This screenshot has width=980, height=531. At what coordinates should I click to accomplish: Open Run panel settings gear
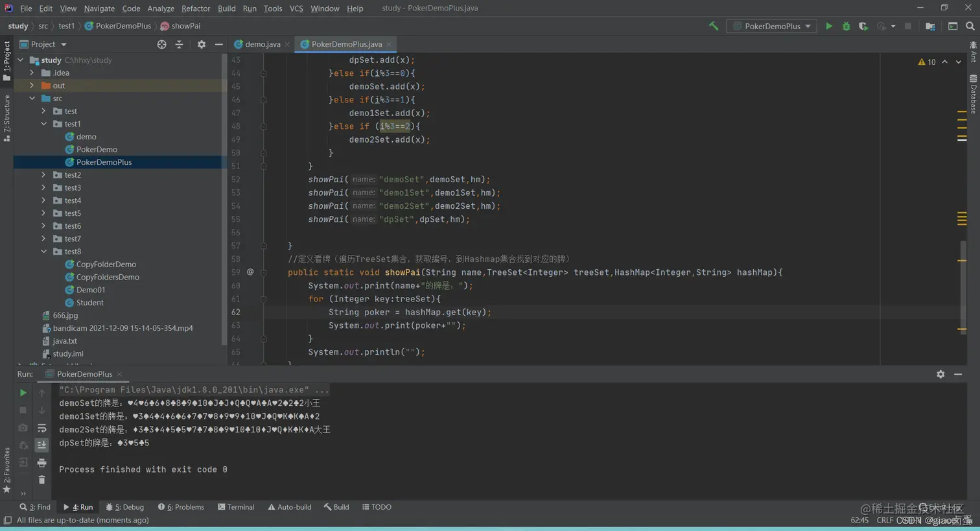tap(940, 374)
